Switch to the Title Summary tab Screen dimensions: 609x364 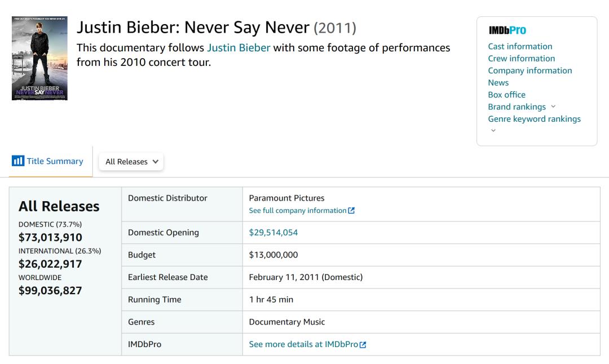pyautogui.click(x=48, y=161)
